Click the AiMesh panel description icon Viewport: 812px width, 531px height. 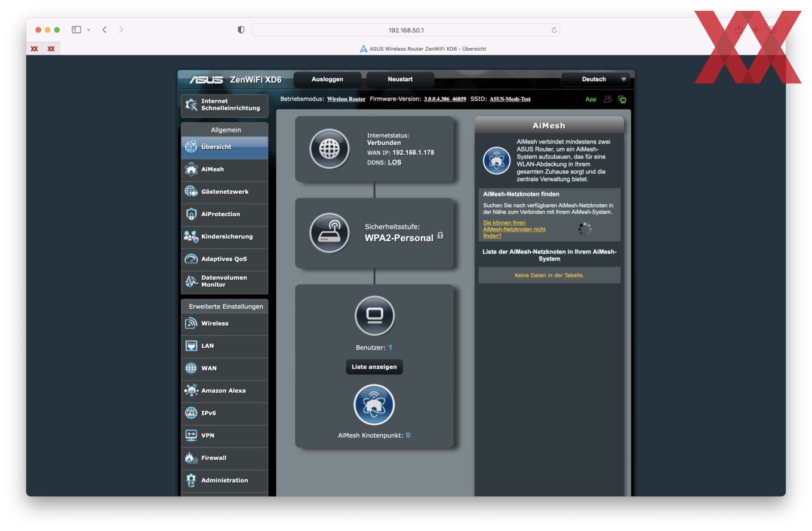[497, 161]
